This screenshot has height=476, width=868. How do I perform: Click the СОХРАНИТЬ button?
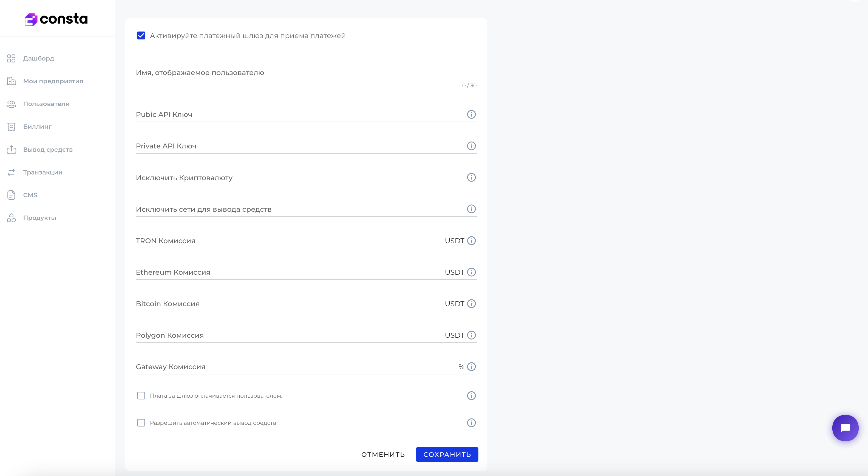tap(447, 454)
